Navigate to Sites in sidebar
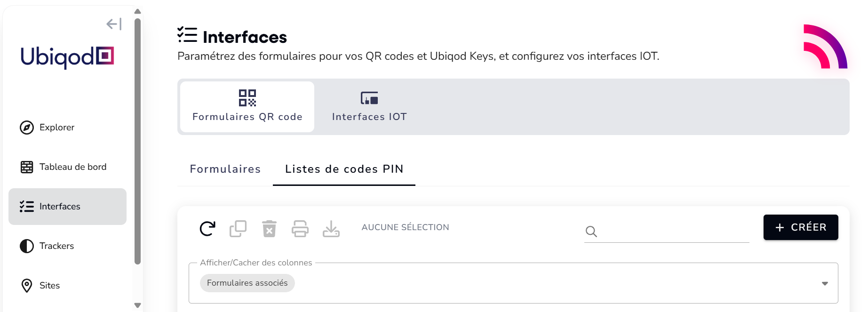This screenshot has height=312, width=868. click(49, 286)
